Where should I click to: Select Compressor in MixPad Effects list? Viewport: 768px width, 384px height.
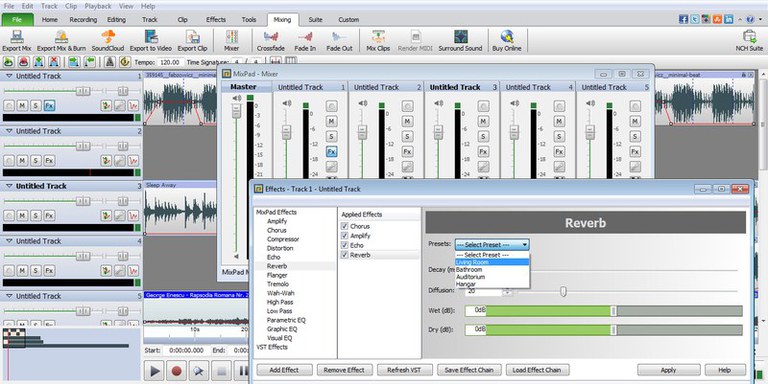click(283, 239)
